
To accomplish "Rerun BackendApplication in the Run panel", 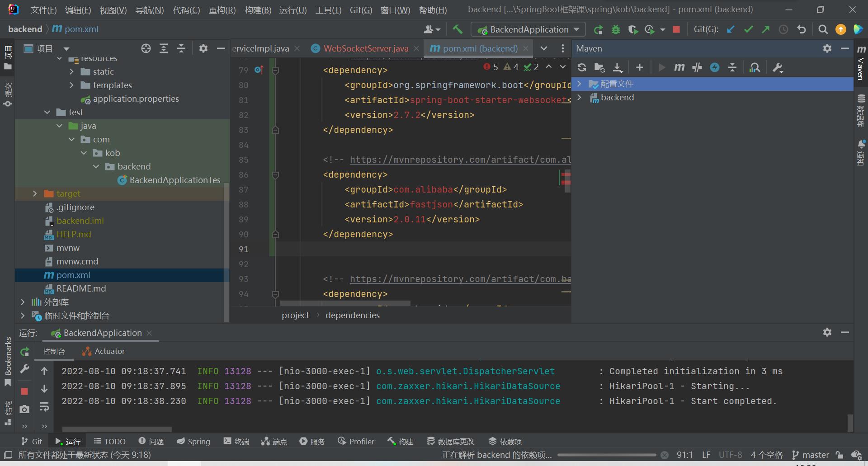I will point(24,352).
